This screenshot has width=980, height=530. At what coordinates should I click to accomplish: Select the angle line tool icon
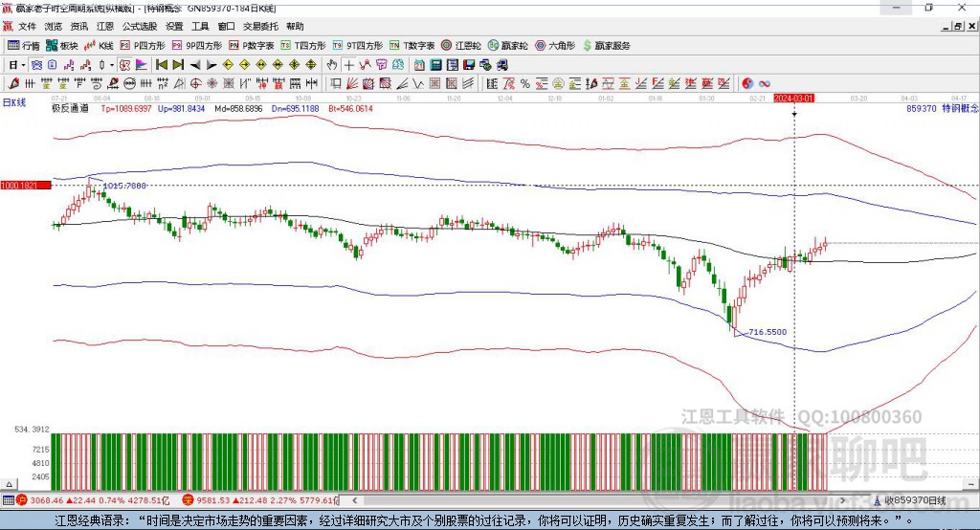coord(402,83)
